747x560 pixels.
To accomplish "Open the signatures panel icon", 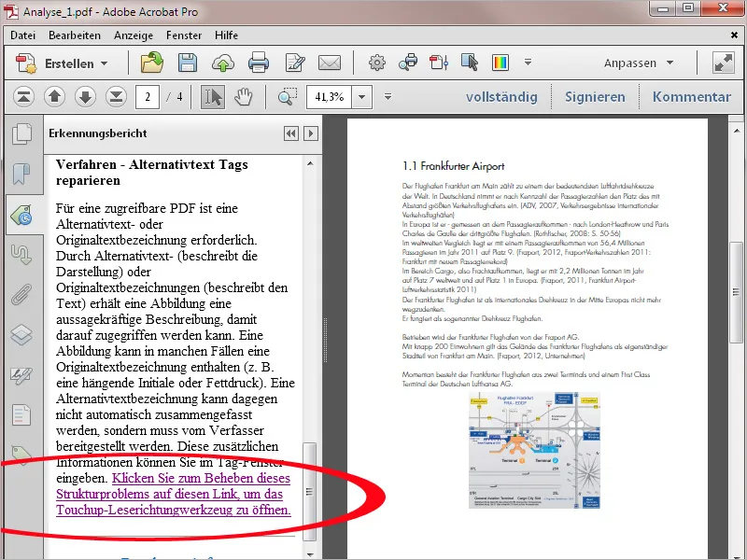I will tap(21, 375).
